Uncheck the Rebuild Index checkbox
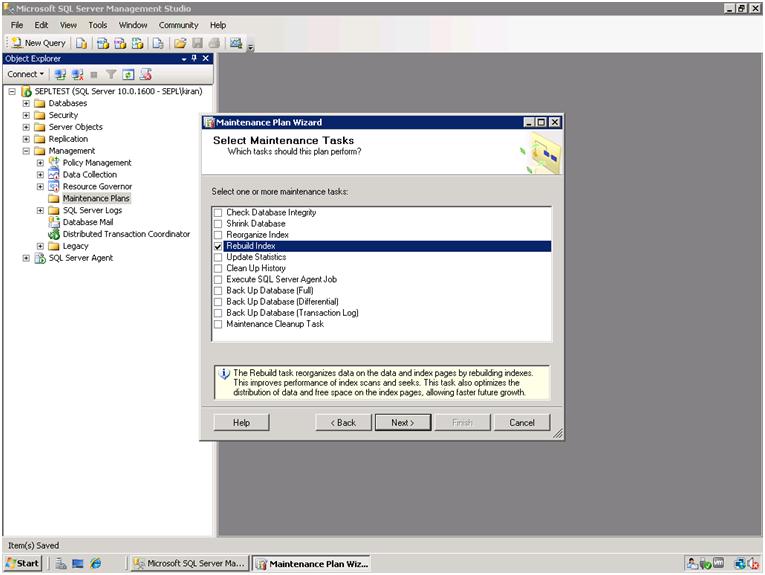The height and width of the screenshot is (575, 765). pos(218,246)
